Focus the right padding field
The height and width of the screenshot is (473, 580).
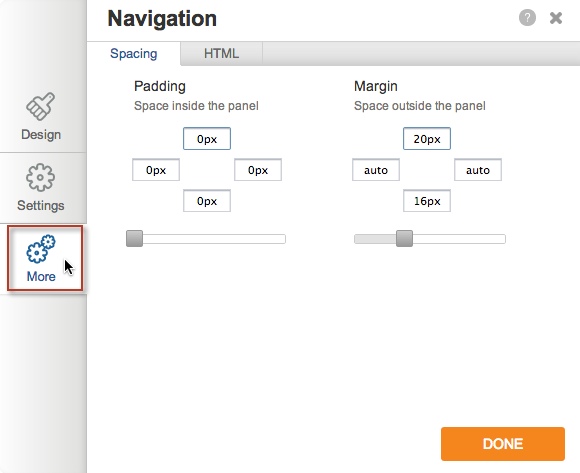(258, 170)
